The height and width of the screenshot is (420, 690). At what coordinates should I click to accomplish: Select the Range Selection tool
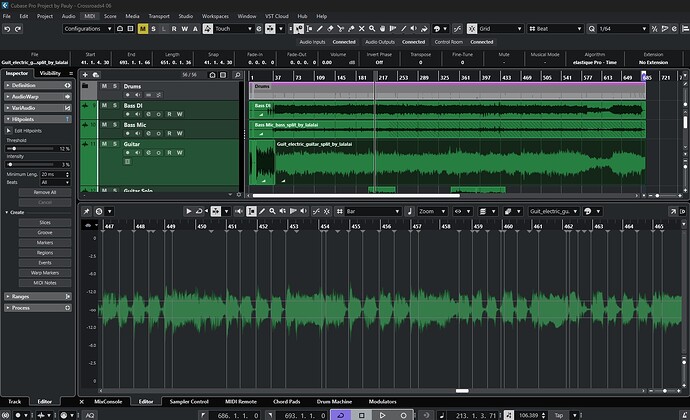click(x=309, y=29)
